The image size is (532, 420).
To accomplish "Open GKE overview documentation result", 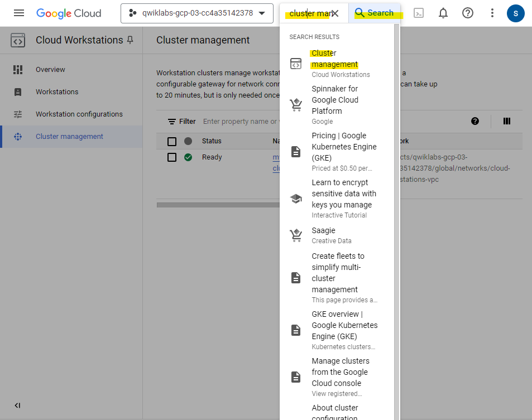I will pyautogui.click(x=337, y=330).
